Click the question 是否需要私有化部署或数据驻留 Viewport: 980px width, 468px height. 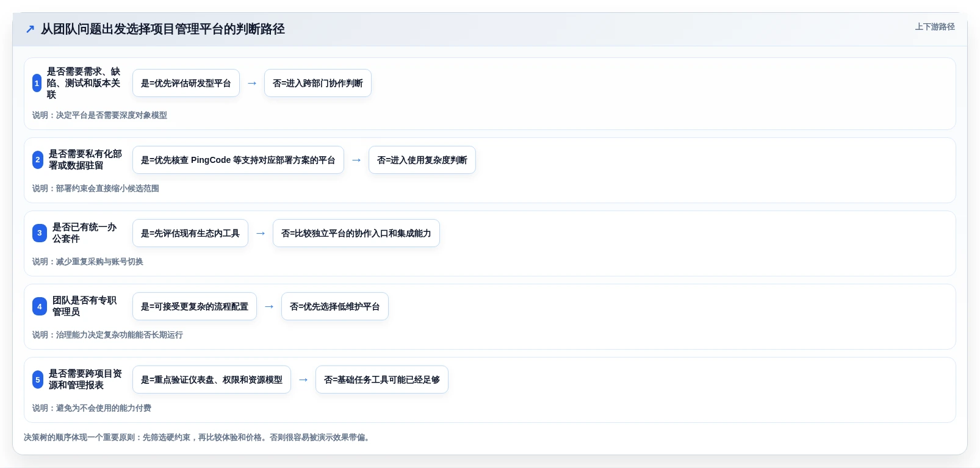(85, 160)
